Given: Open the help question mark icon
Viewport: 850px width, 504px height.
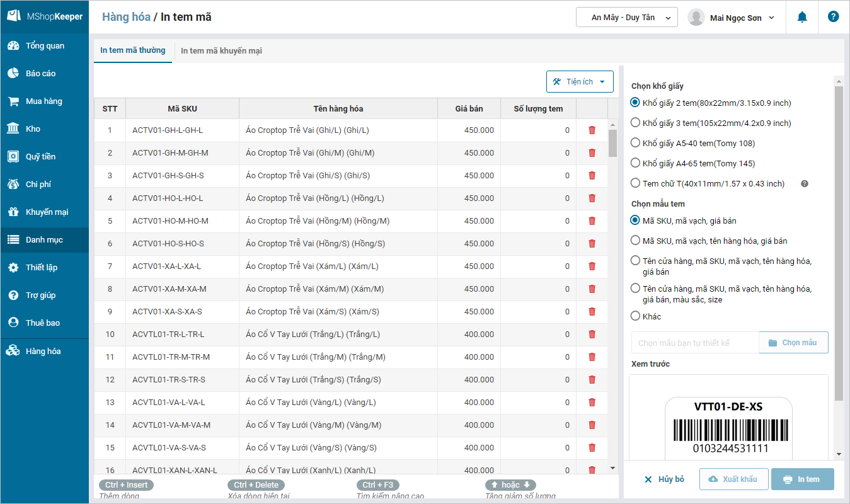Looking at the screenshot, I should point(833,17).
